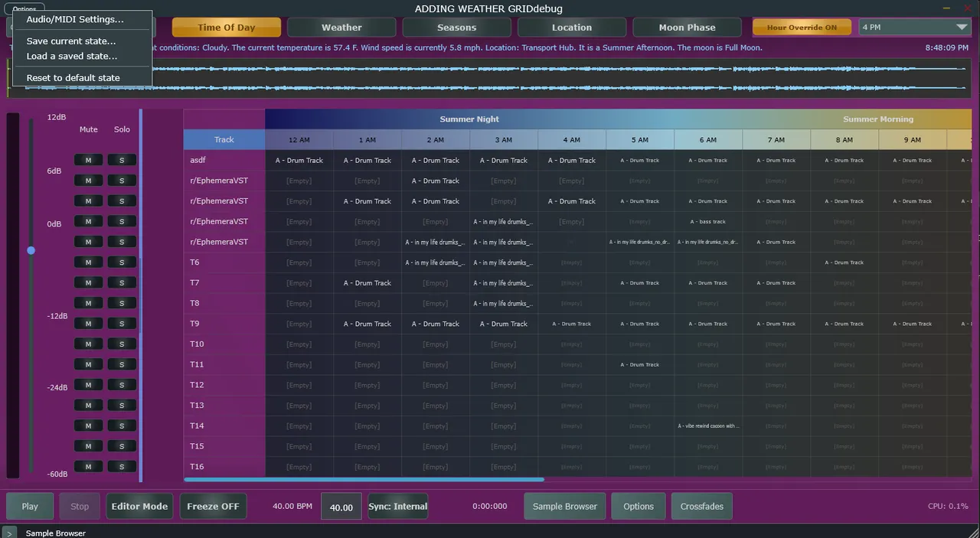Expand the Sample Browser bottom panel arrow
This screenshot has width=980, height=538.
pyautogui.click(x=9, y=533)
